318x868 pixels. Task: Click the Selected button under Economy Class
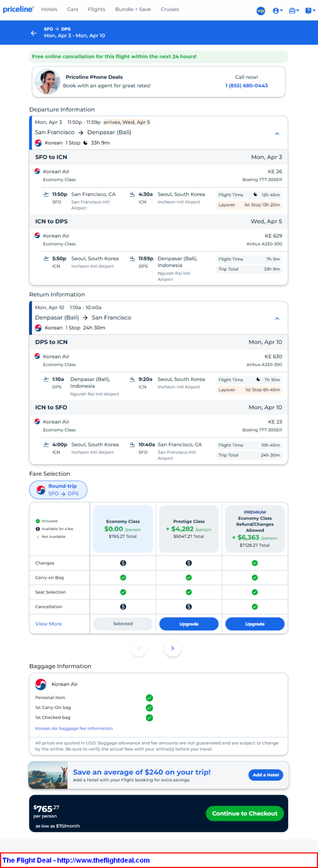tap(123, 624)
